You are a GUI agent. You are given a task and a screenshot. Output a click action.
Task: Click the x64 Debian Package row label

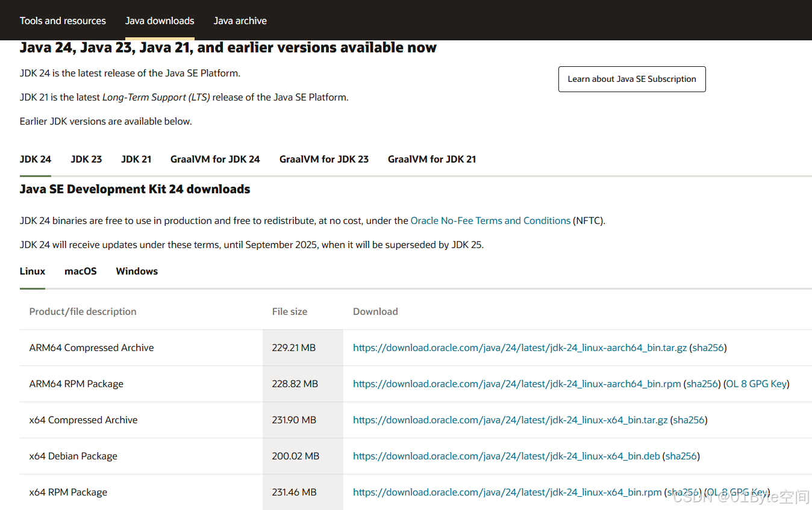click(73, 456)
